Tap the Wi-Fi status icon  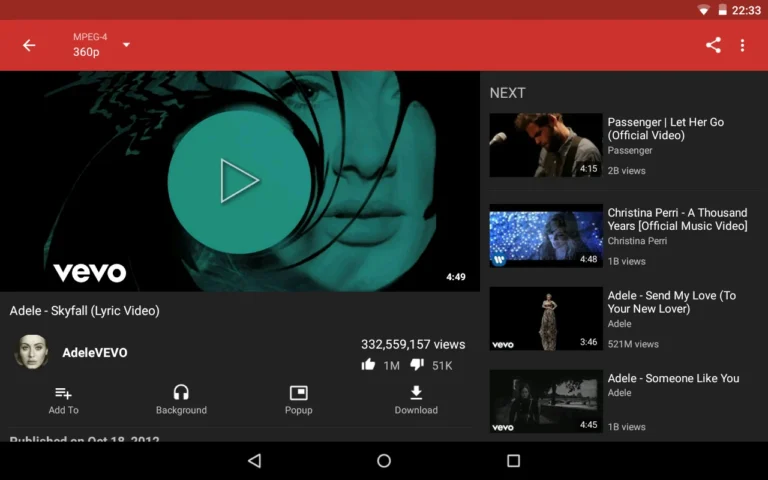click(x=703, y=10)
